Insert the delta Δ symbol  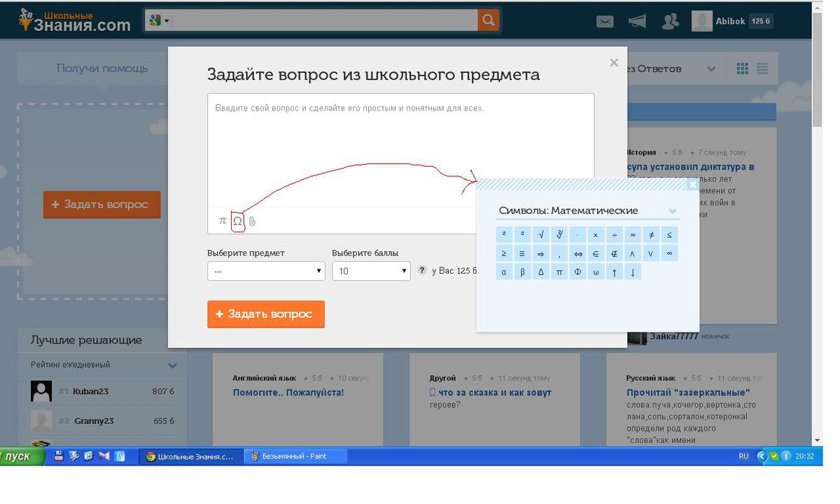click(541, 272)
